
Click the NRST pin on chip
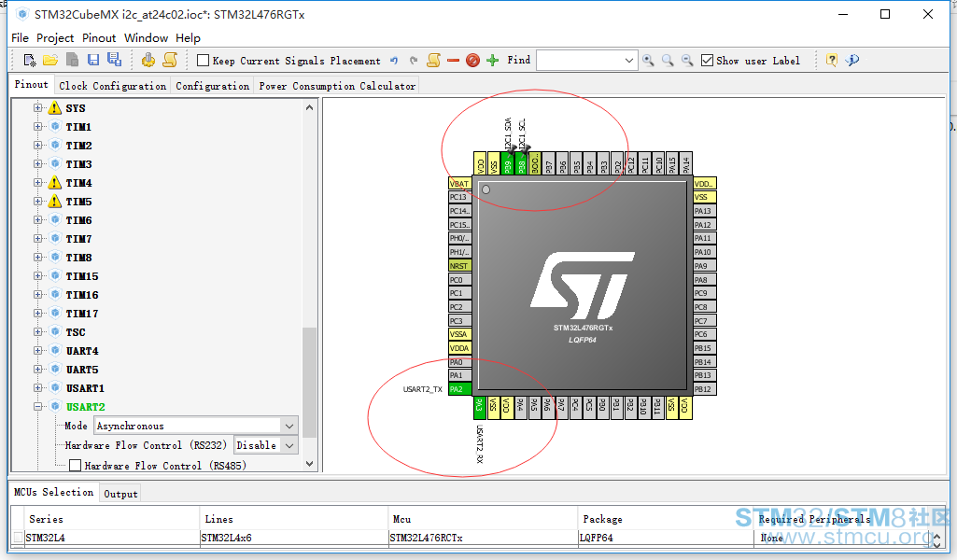click(x=459, y=266)
